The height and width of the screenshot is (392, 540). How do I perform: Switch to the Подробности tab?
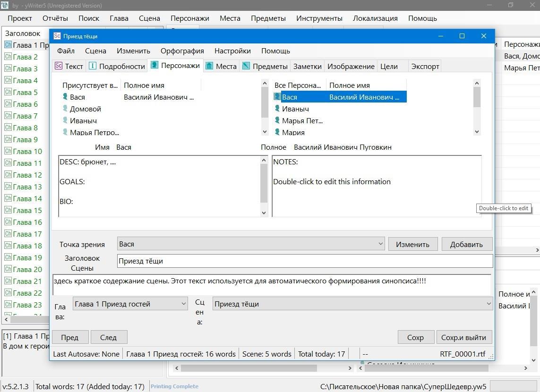coord(117,66)
